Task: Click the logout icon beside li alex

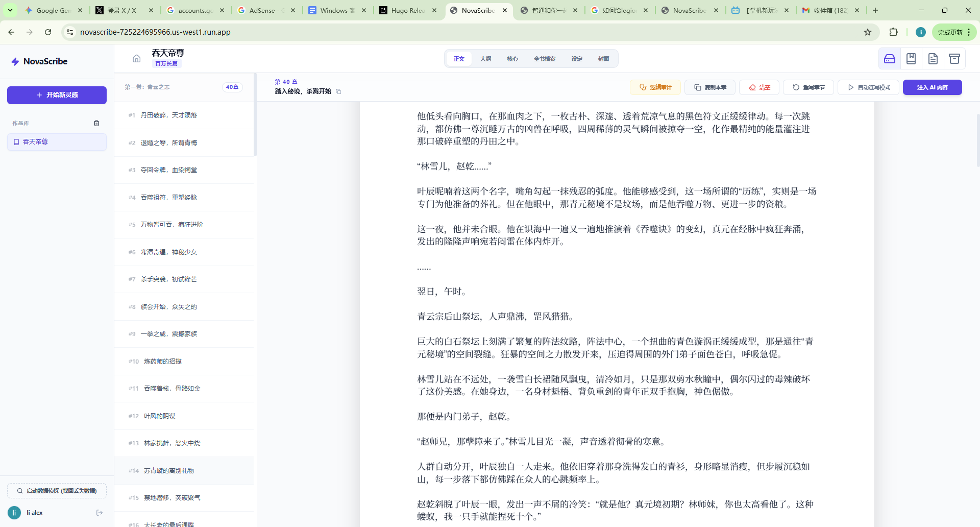Action: [x=99, y=513]
